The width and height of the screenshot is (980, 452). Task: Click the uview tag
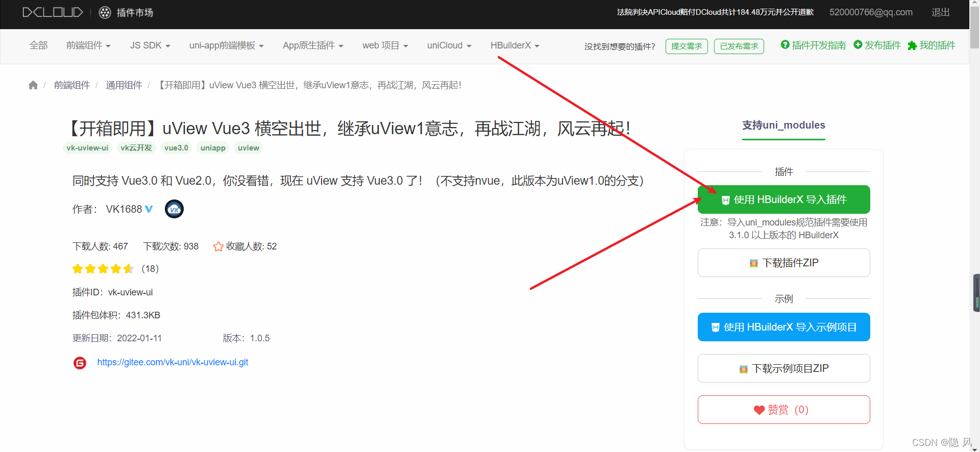click(x=249, y=148)
